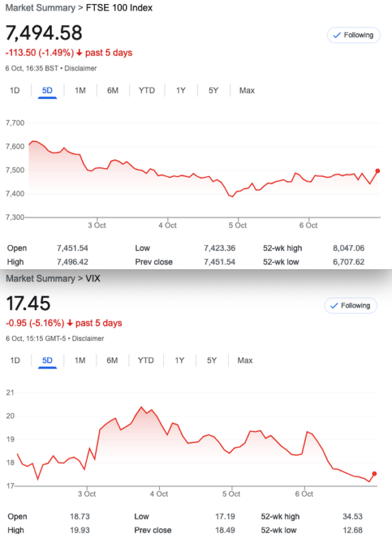This screenshot has height=534, width=392.
Task: Show FTSE chart 1Y range
Action: click(x=181, y=91)
